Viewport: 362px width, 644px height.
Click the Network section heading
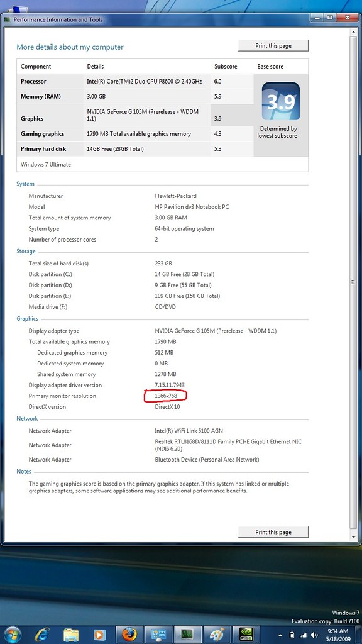(27, 418)
